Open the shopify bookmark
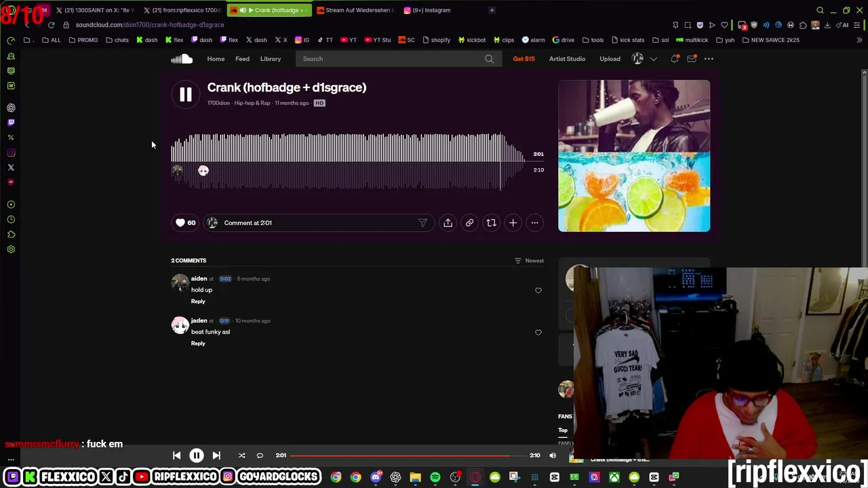Image resolution: width=868 pixels, height=488 pixels. pos(436,40)
